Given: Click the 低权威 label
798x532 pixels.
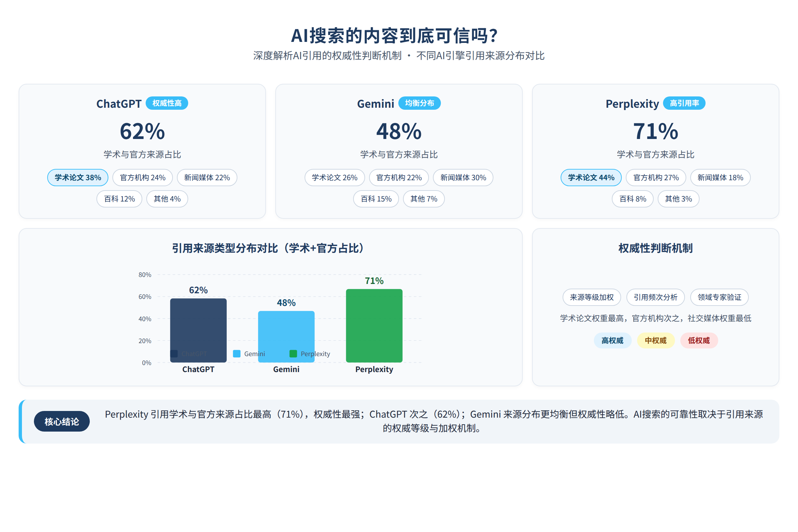Looking at the screenshot, I should tap(699, 340).
